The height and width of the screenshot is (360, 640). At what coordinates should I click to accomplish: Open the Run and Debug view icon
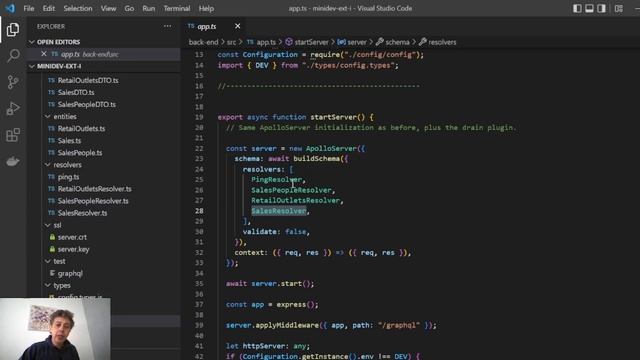[13, 109]
